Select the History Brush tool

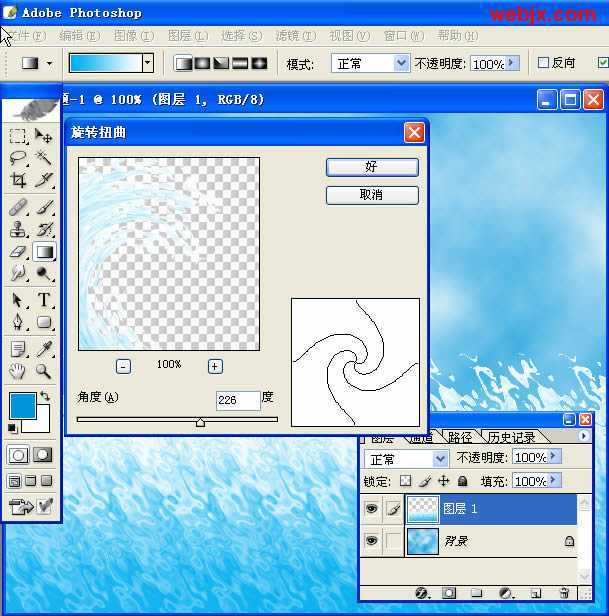pos(43,229)
